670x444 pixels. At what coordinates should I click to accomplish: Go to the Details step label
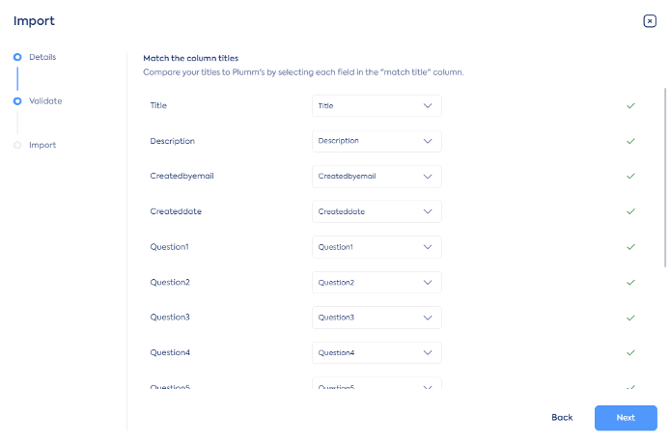pyautogui.click(x=43, y=57)
